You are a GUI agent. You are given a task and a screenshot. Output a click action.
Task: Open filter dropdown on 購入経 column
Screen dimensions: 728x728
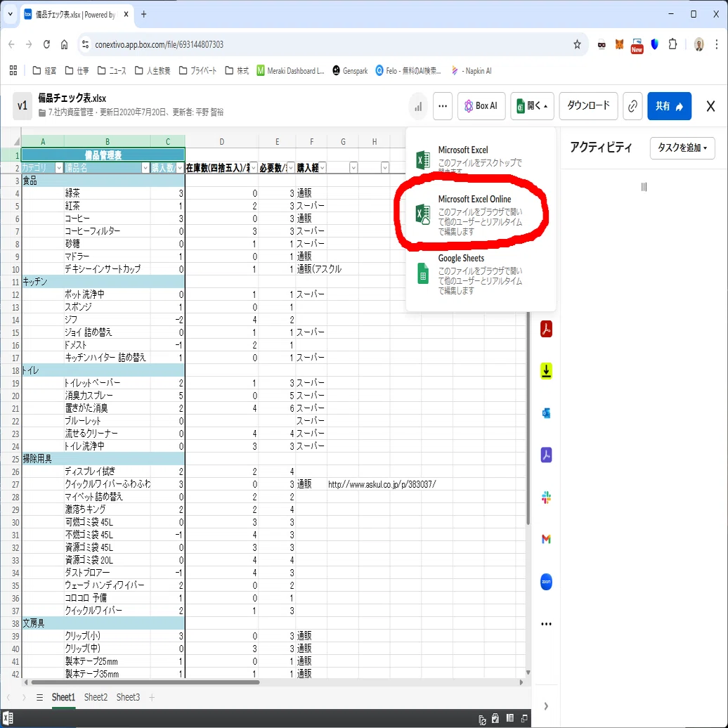(323, 168)
